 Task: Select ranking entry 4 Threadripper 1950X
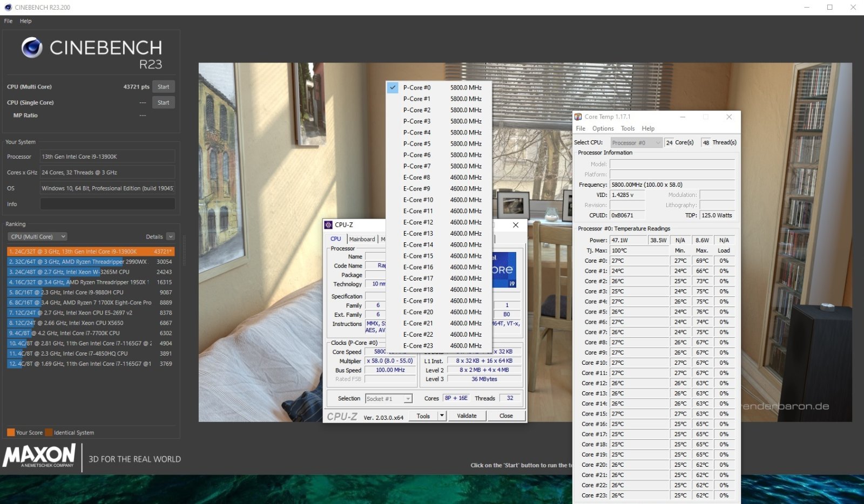91,282
